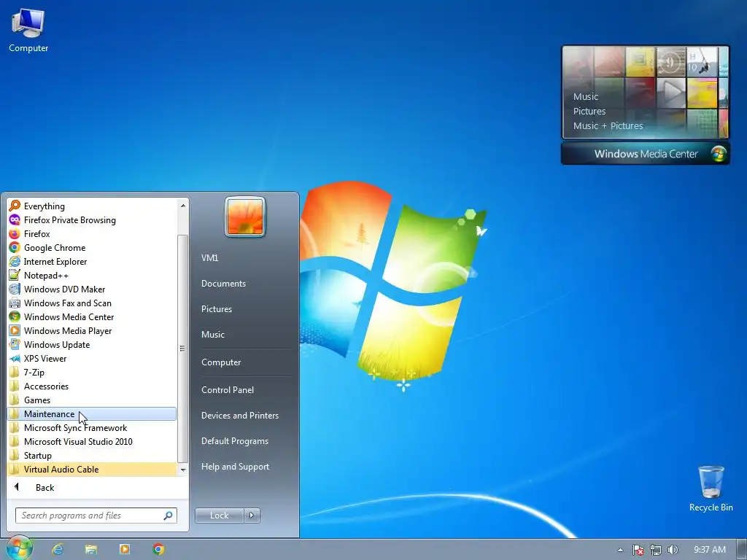
Task: Expand the Startup folder
Action: click(92, 455)
